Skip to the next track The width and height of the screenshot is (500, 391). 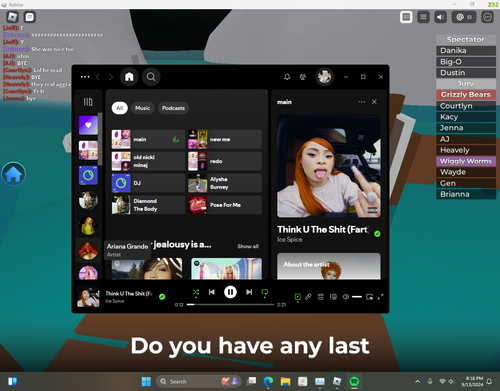[x=249, y=292]
